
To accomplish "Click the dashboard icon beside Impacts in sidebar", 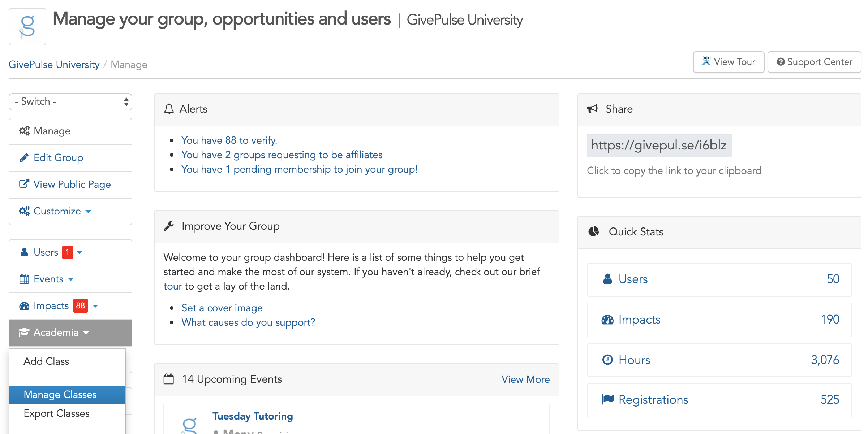I will coord(24,306).
